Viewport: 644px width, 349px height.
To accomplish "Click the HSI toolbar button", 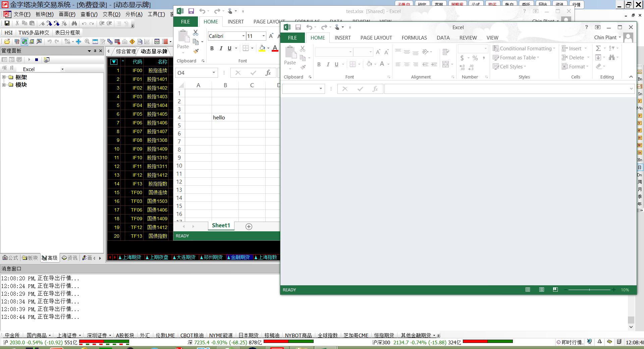I will [9, 33].
